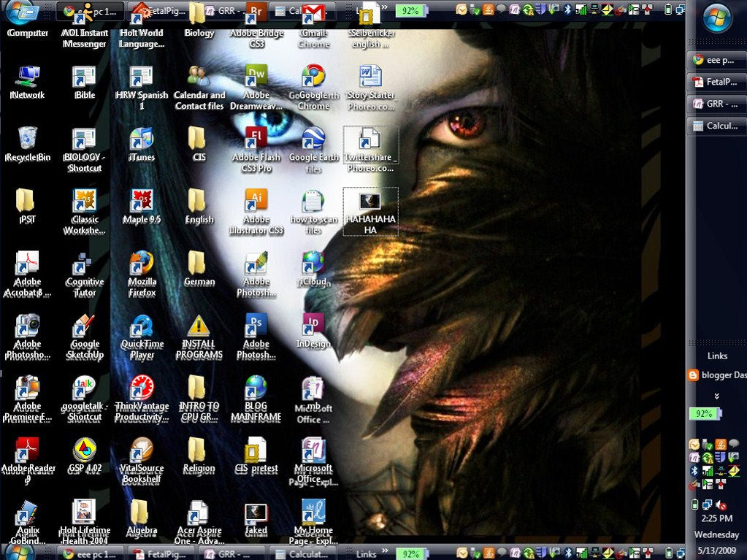
Task: Launch Classic Worksheet Maple shortcut
Action: coord(84,212)
